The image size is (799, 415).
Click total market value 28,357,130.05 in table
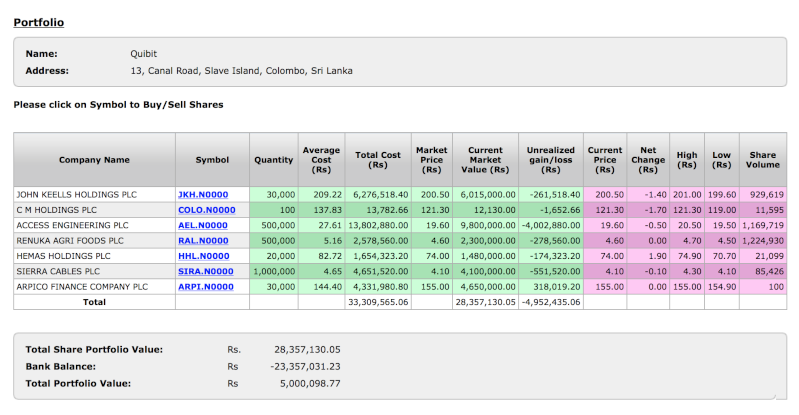click(486, 302)
